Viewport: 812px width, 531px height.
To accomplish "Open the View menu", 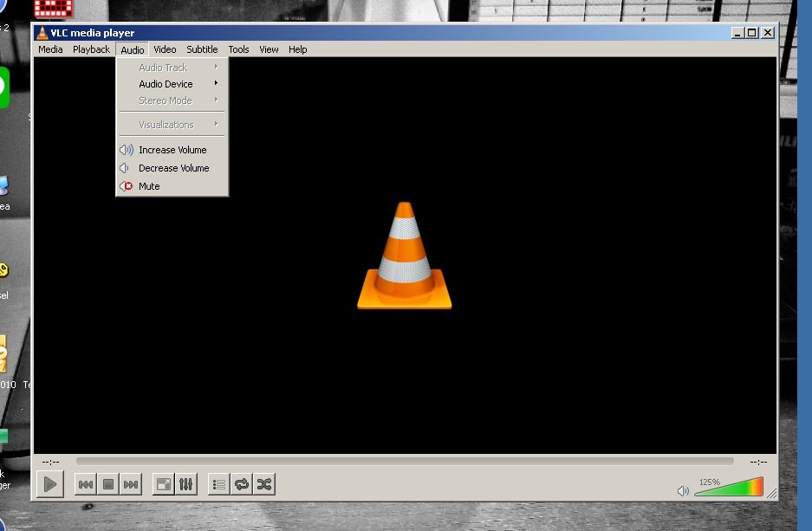I will tap(269, 49).
